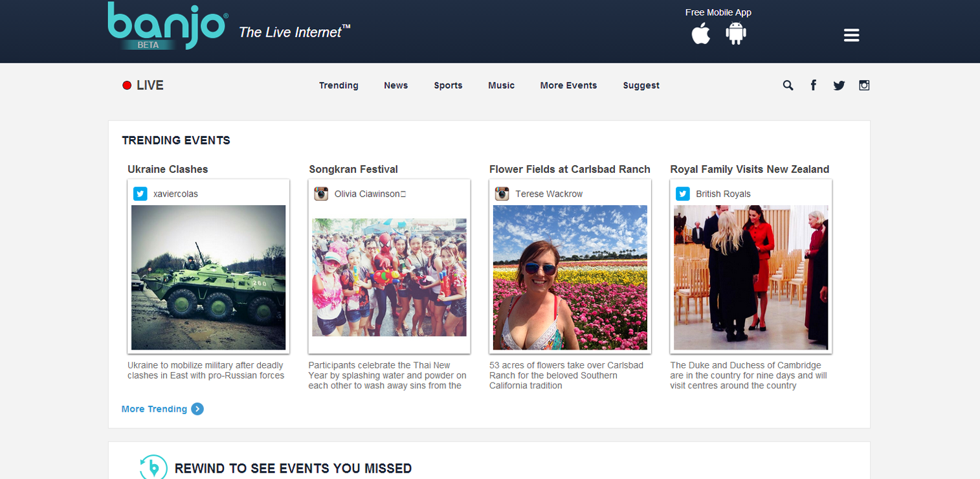Open the hamburger menu
This screenshot has width=980, height=479.
pos(851,36)
